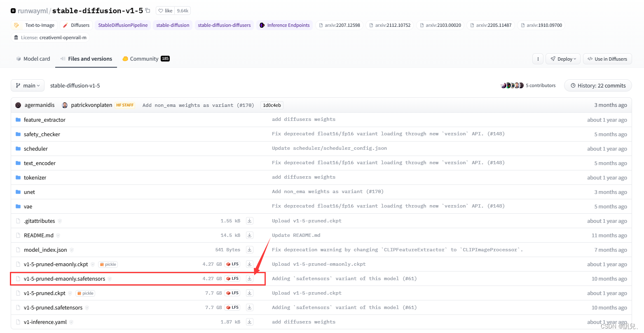Open the README.md file
The image size is (644, 333).
(x=39, y=235)
